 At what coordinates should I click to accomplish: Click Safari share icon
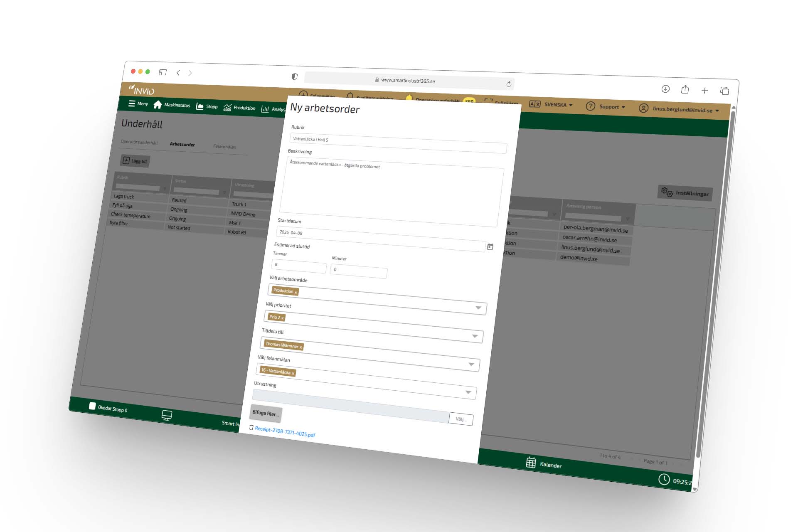(x=685, y=89)
